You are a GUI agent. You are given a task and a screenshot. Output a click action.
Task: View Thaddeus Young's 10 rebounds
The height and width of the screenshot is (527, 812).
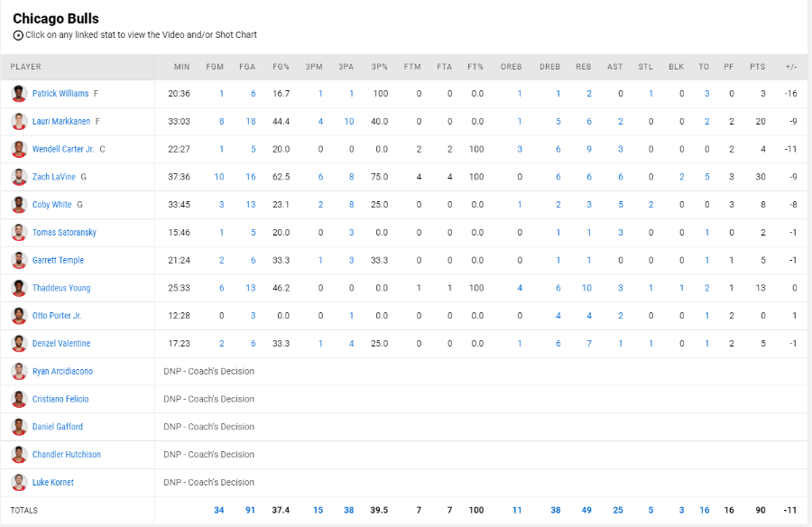(586, 288)
